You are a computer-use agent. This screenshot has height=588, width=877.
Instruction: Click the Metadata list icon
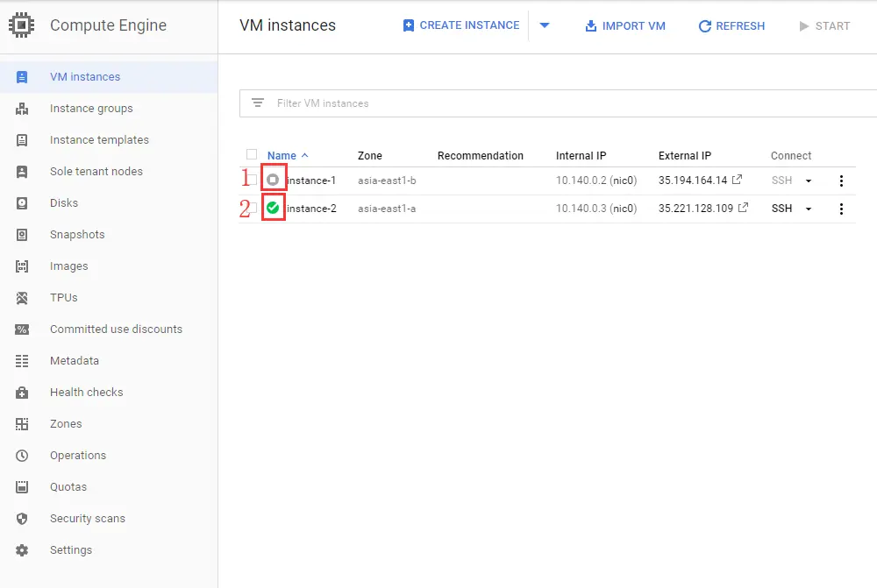(x=22, y=361)
